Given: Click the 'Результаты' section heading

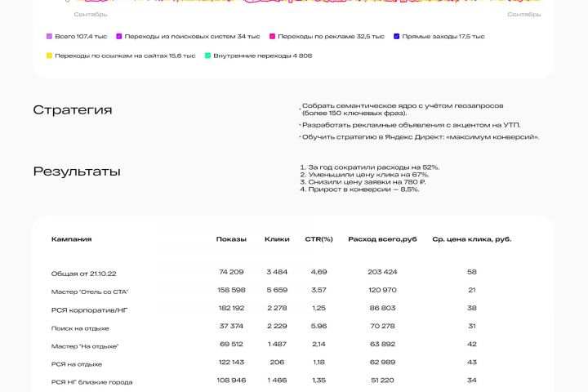Looking at the screenshot, I should coord(77,171).
